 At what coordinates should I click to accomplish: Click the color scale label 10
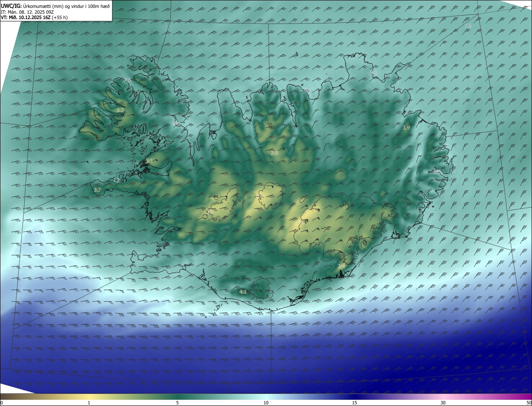pos(266,403)
